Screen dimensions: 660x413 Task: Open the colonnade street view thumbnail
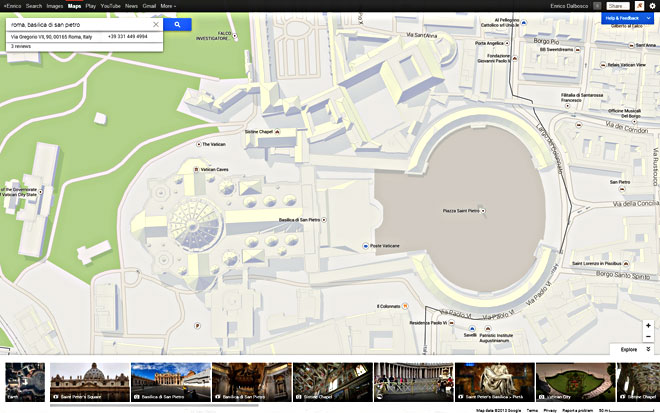[x=414, y=382]
